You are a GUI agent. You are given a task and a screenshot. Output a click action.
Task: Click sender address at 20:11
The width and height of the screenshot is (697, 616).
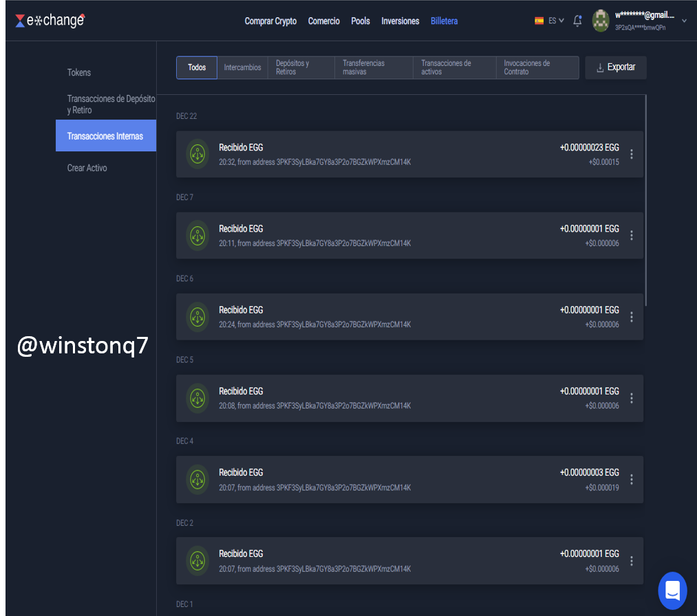point(343,243)
